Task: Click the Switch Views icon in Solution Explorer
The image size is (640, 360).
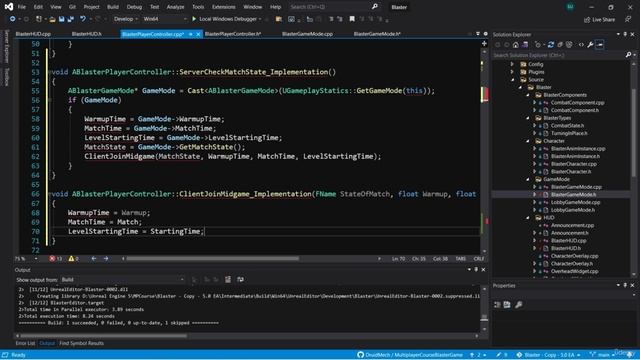Action: (x=525, y=45)
